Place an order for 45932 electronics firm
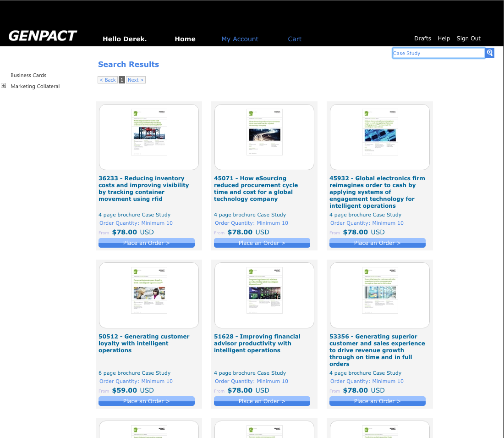 [377, 243]
